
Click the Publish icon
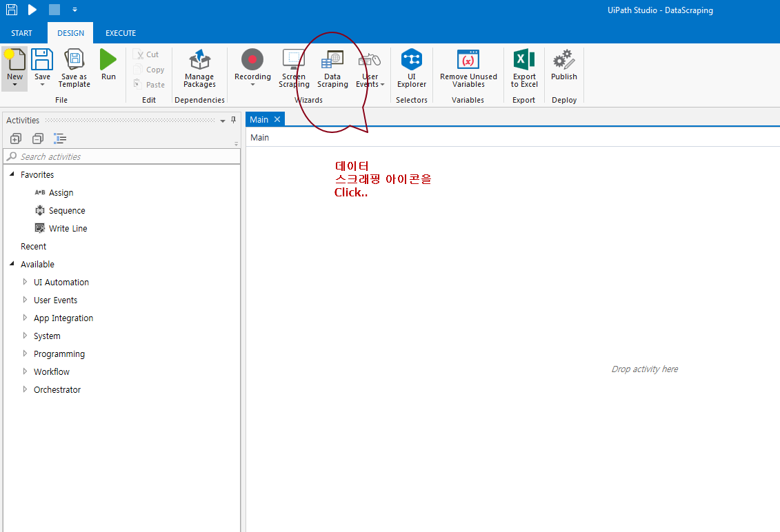563,60
